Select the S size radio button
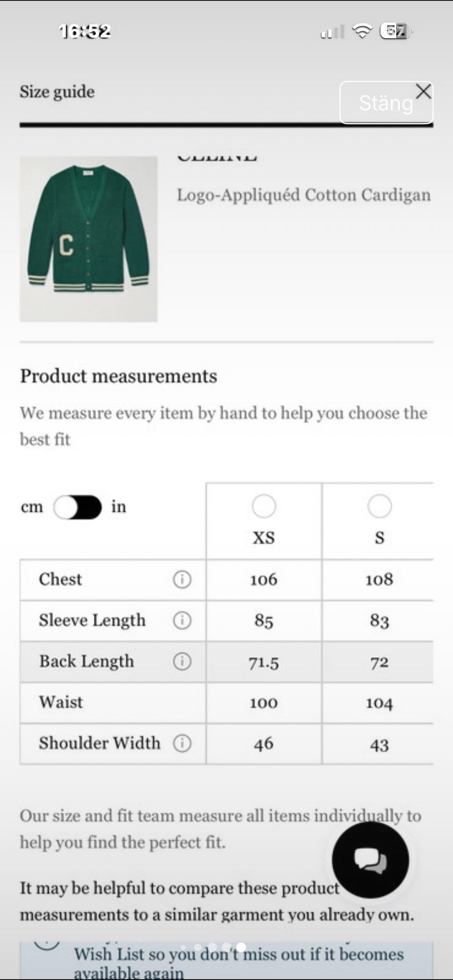 pyautogui.click(x=379, y=506)
